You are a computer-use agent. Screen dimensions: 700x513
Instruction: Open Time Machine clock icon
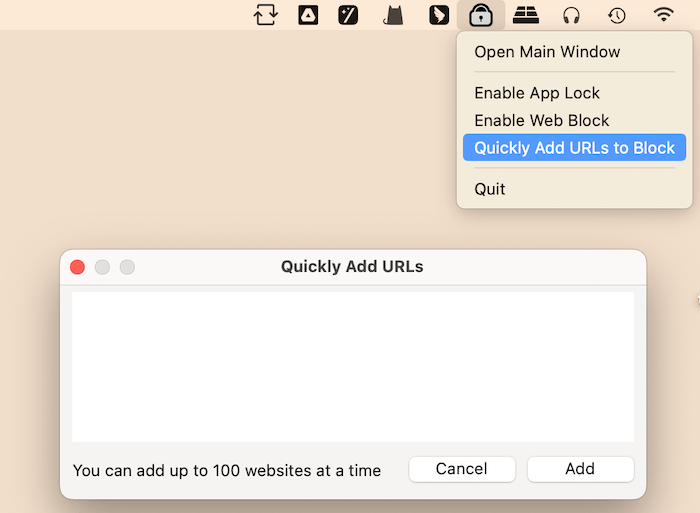tap(617, 15)
